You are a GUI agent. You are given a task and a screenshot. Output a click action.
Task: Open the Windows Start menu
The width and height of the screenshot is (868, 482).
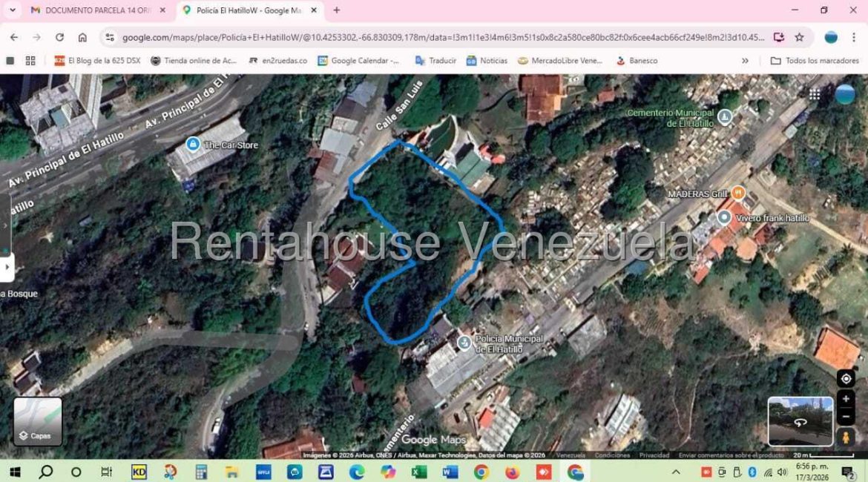(15, 472)
